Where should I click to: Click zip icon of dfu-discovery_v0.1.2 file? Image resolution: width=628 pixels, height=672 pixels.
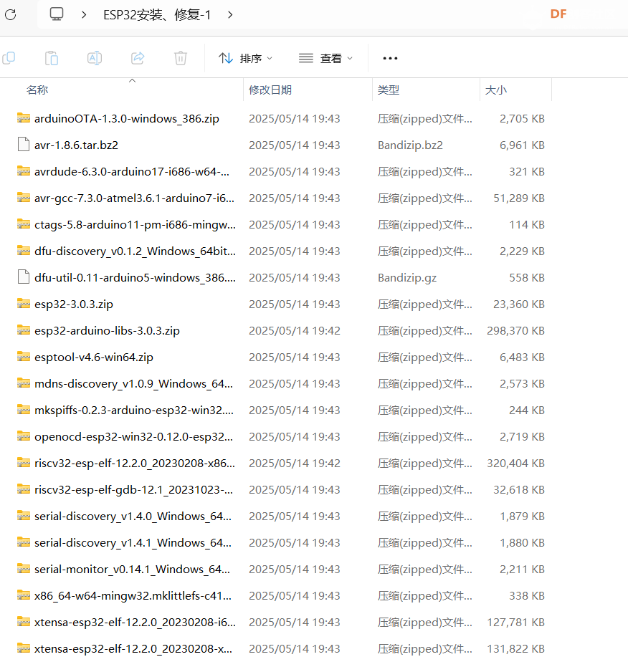click(x=24, y=250)
